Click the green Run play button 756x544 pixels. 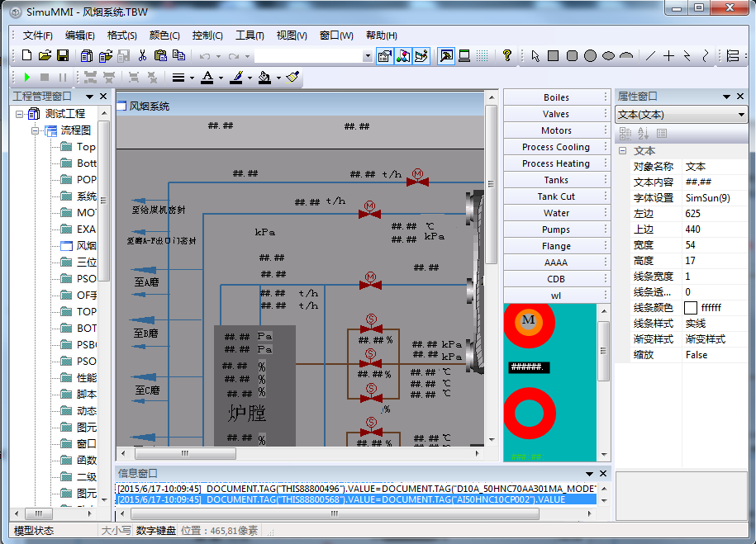27,77
